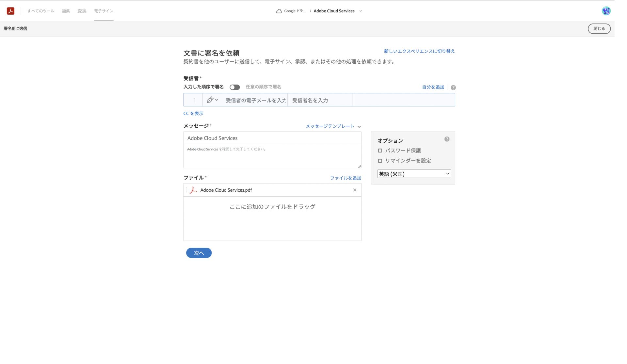Click the 閉じる button
The width and height of the screenshot is (627, 364).
(599, 29)
